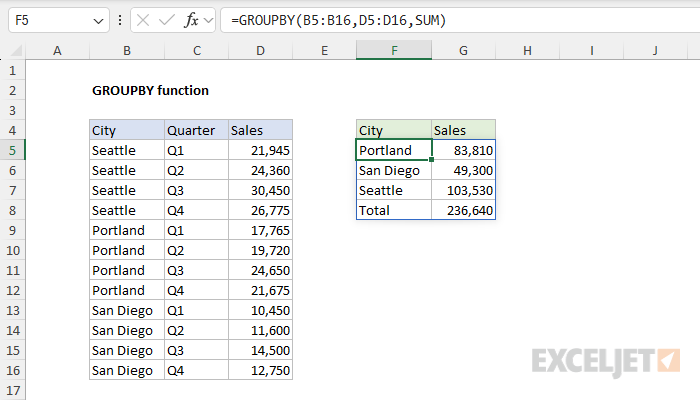Viewport: 700px width, 400px height.
Task: Click the summary value 83,810
Action: pyautogui.click(x=463, y=150)
